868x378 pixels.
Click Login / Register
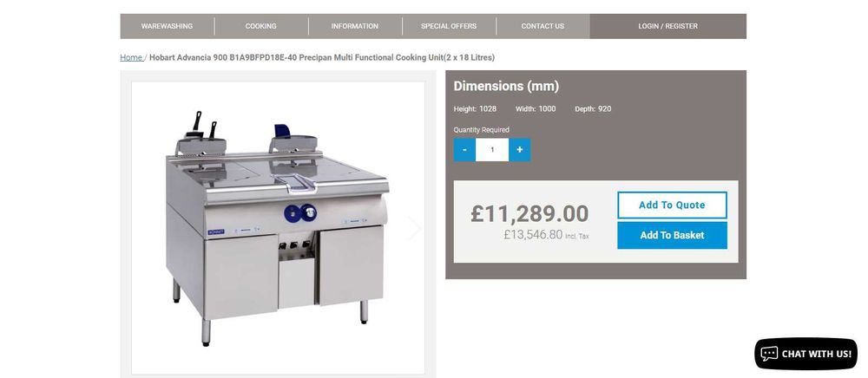click(x=668, y=26)
